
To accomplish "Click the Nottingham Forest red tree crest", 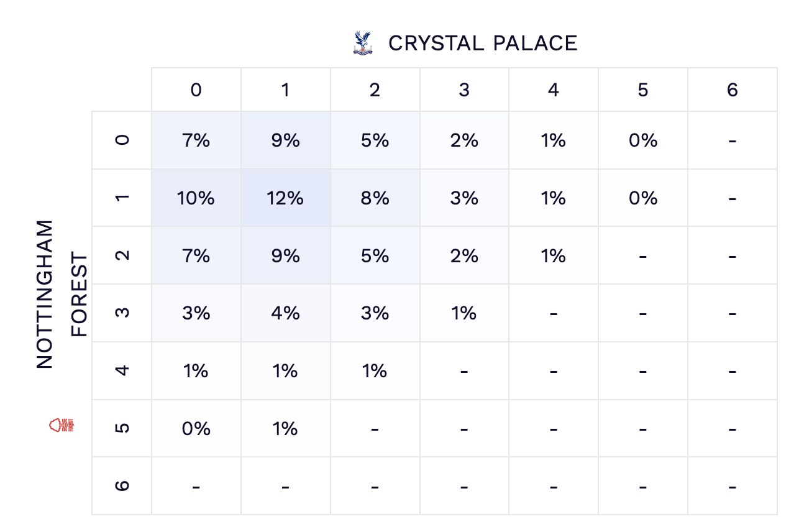I will tap(61, 425).
